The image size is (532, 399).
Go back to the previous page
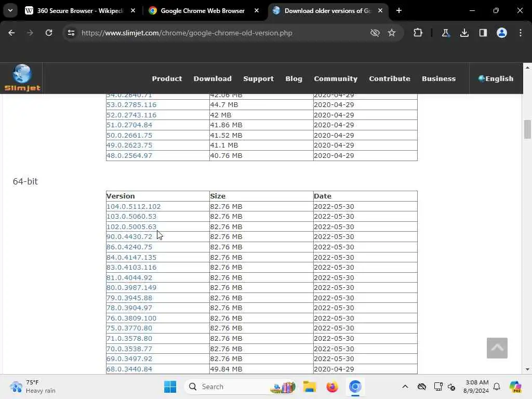[x=11, y=33]
